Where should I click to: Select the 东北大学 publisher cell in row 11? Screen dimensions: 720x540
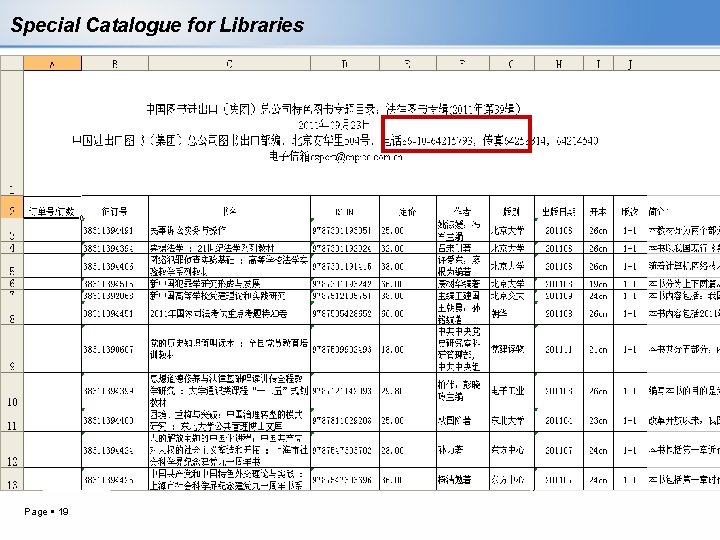click(512, 420)
